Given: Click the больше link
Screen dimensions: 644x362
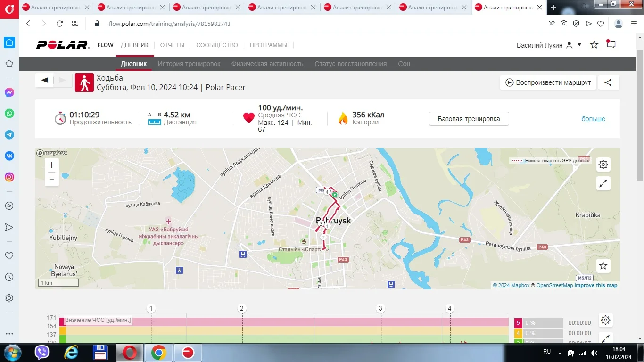Looking at the screenshot, I should click(593, 119).
